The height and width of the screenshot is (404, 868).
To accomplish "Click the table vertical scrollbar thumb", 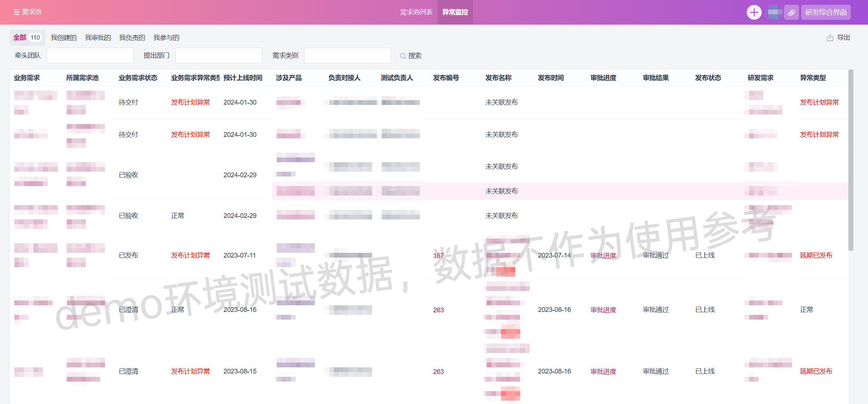I will [x=851, y=160].
